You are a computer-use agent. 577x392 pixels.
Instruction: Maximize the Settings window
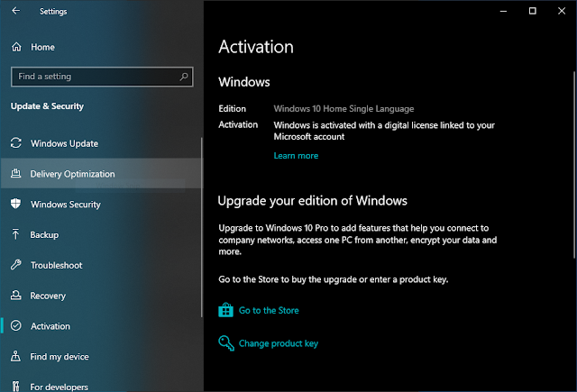tap(533, 11)
